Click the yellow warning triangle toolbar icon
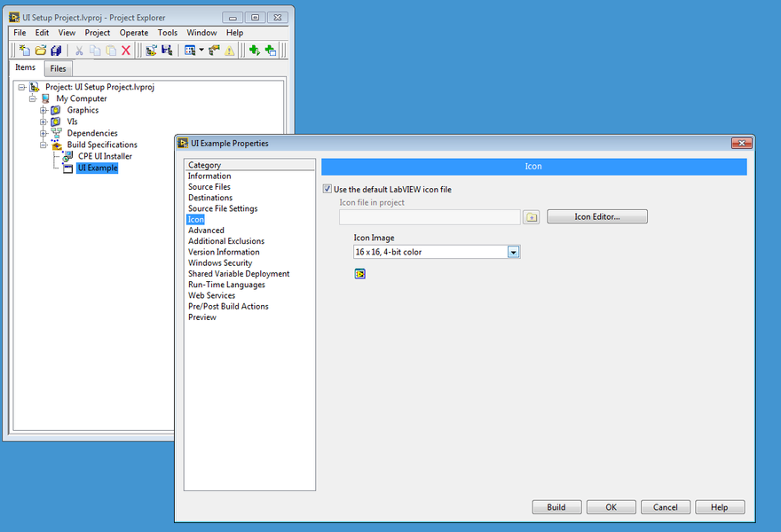Screen dimensions: 781x532 (230, 51)
